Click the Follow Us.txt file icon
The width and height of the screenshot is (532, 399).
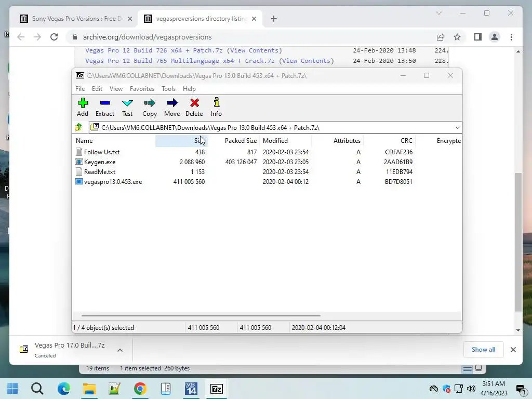point(79,152)
